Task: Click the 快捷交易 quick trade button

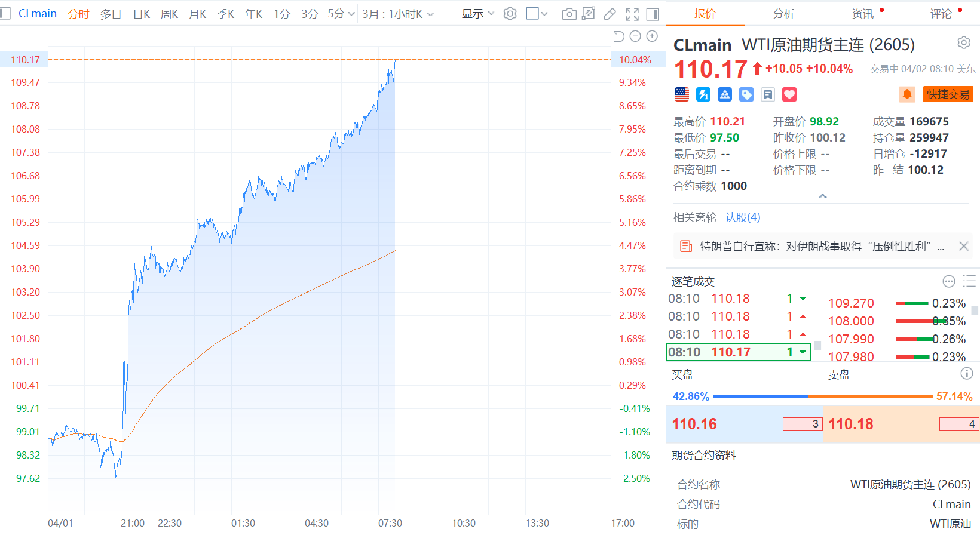Action: click(x=948, y=94)
